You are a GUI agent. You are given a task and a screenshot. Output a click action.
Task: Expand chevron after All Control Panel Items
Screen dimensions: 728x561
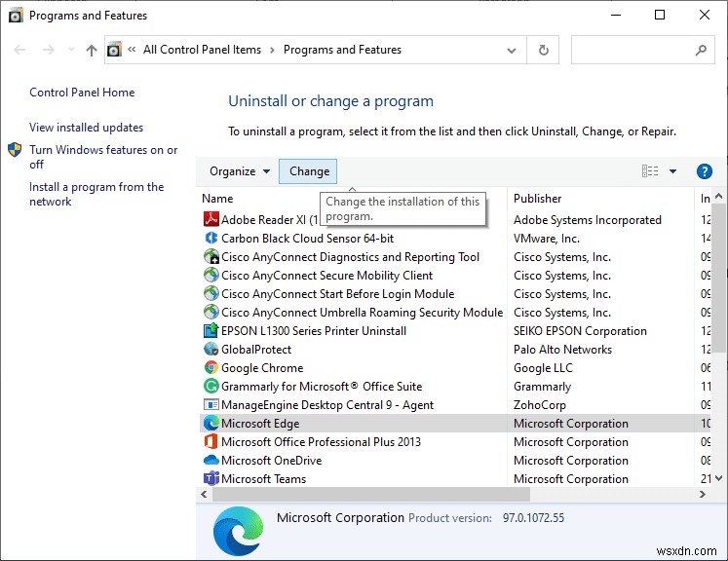[x=272, y=50]
